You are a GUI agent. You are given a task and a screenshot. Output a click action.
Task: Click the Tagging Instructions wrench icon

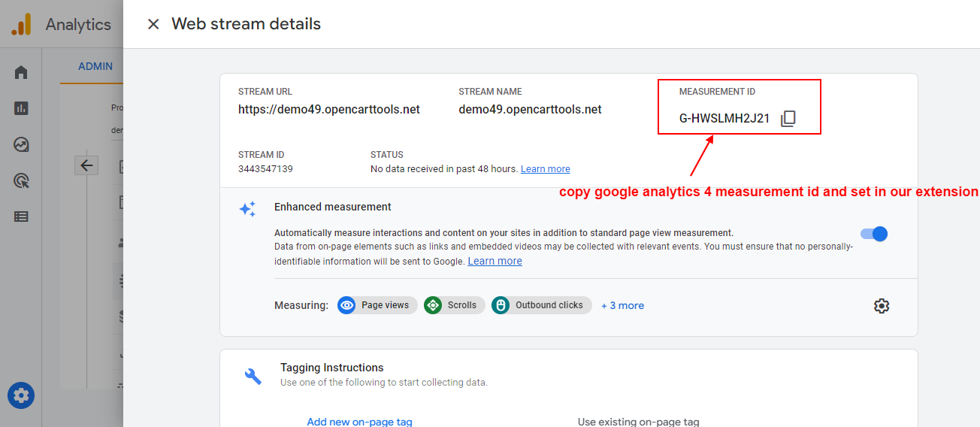point(253,376)
